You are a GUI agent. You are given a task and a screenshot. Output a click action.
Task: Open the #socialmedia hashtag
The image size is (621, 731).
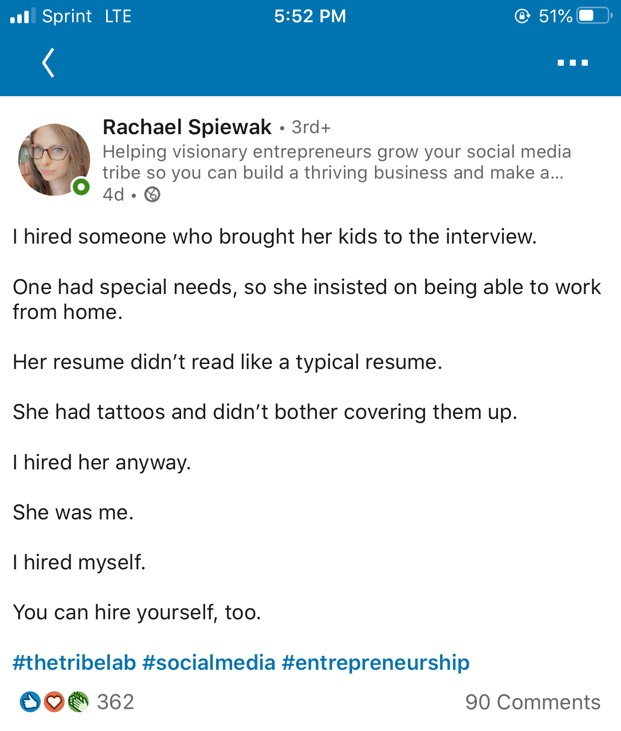208,662
